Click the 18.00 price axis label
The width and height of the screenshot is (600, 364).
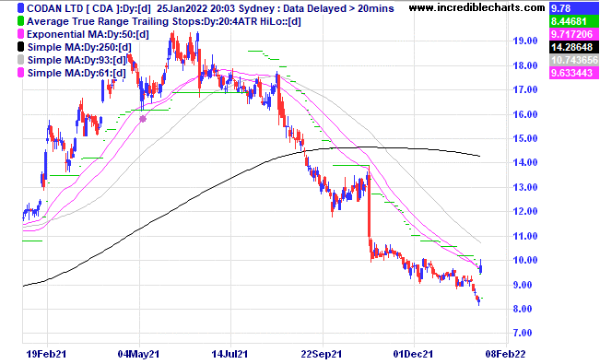(525, 65)
